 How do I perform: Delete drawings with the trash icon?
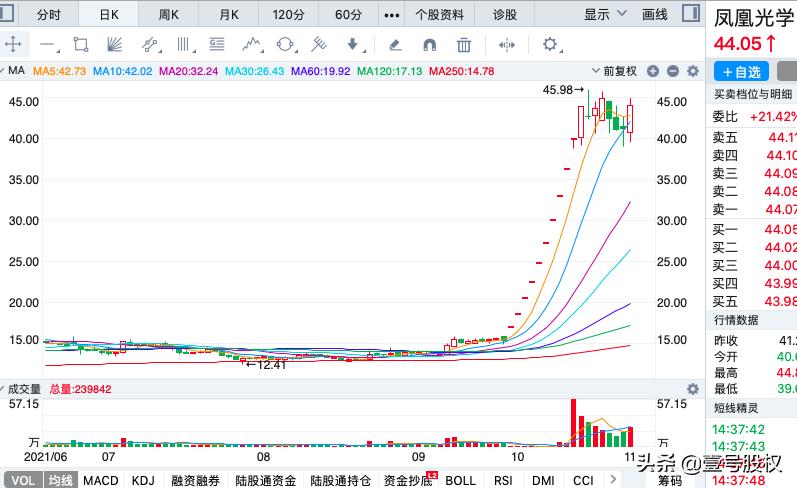463,44
